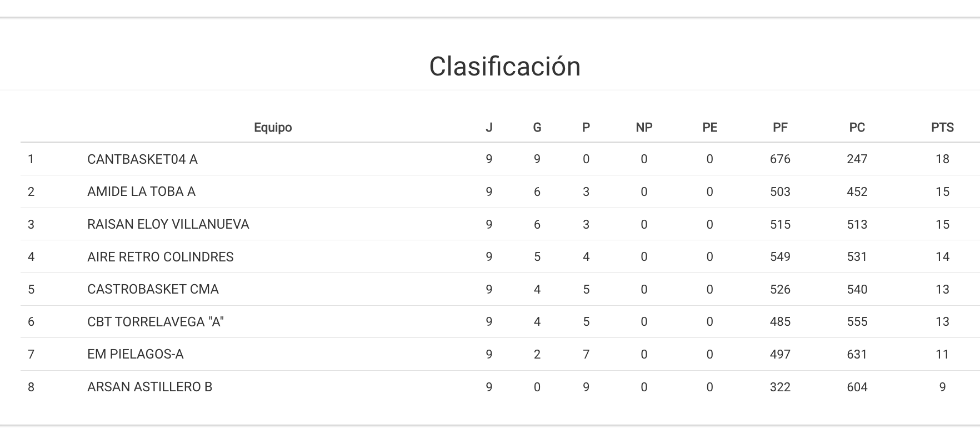Select team AMIDE LA TOBA A

tap(141, 191)
